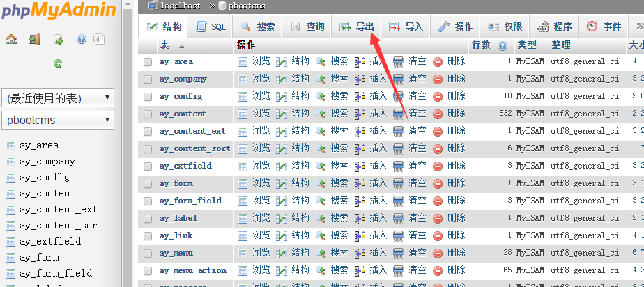Open the query window icon in sidebar

tap(59, 40)
